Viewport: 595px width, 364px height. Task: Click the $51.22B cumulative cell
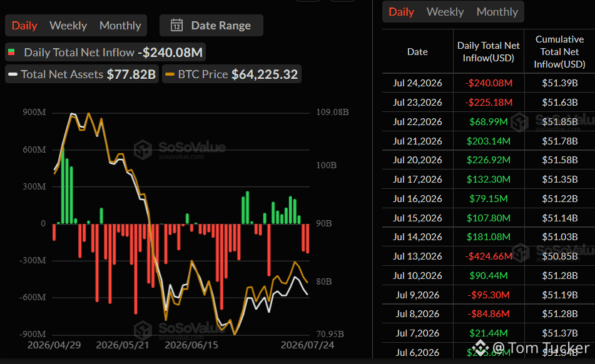pyautogui.click(x=560, y=198)
